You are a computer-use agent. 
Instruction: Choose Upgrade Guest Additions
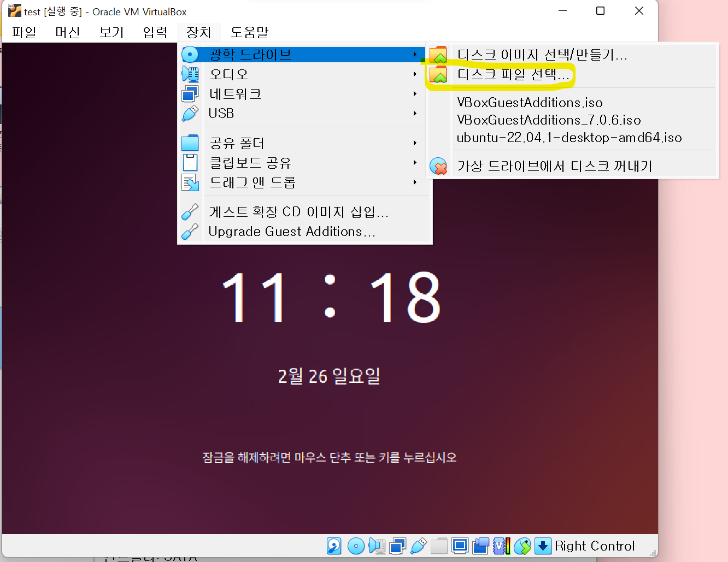pos(306,232)
